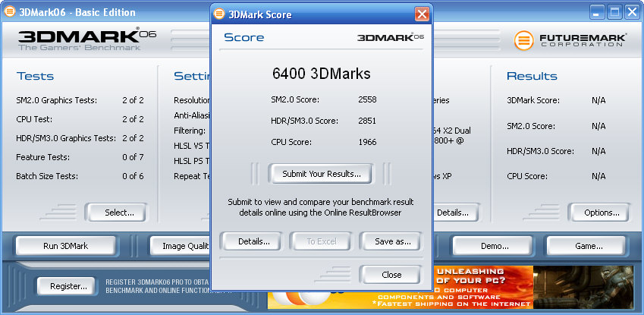
Task: Maximize the 3DMark06 main window
Action: pyautogui.click(x=614, y=12)
